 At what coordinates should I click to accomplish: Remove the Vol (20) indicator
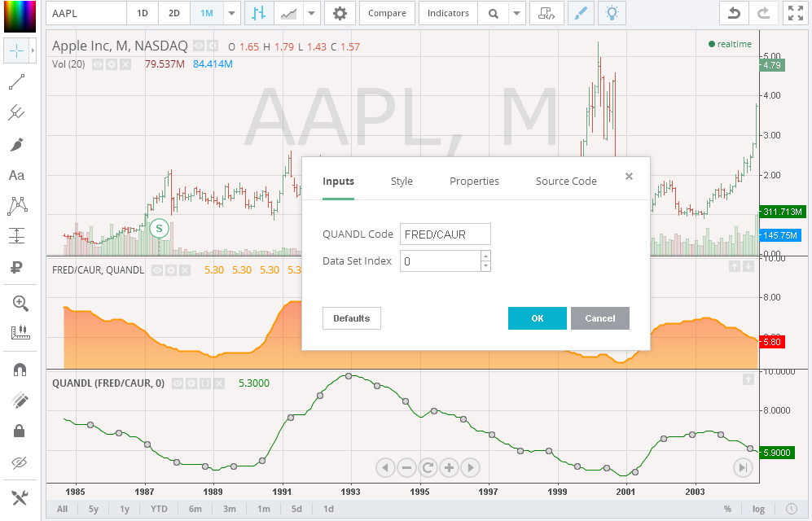point(125,64)
